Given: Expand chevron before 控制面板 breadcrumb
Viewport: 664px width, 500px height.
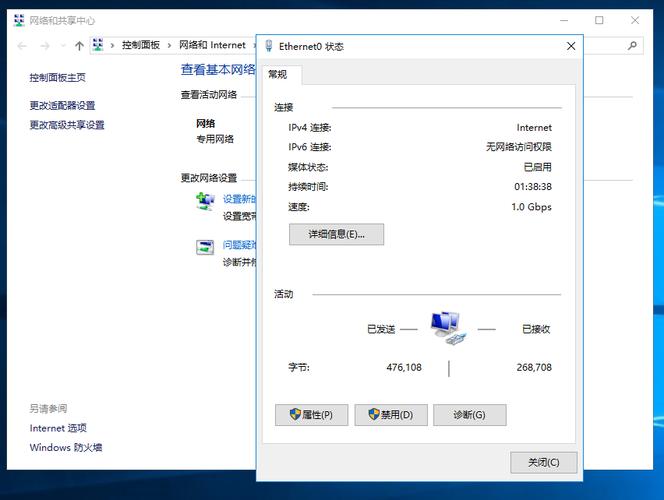Looking at the screenshot, I should (112, 45).
